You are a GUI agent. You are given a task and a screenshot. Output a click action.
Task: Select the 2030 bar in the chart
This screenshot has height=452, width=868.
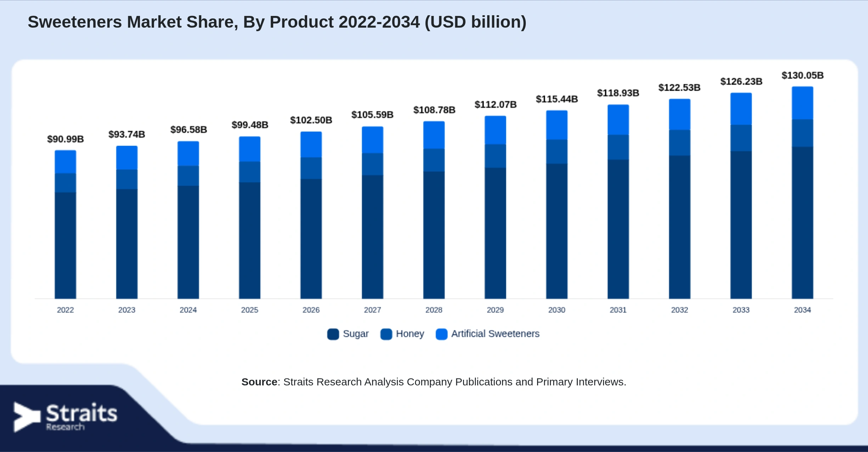557,205
